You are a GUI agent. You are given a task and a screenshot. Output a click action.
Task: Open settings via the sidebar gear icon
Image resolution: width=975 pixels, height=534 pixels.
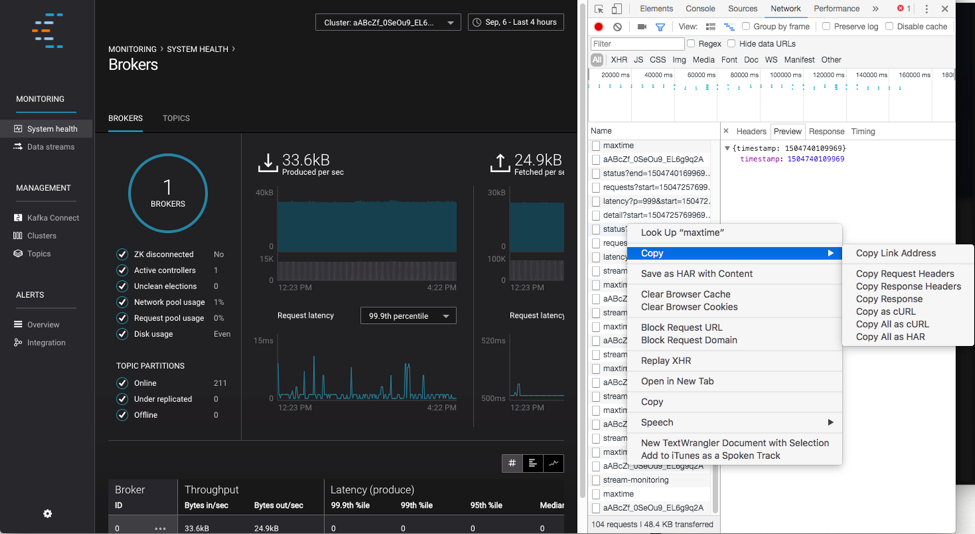click(47, 513)
